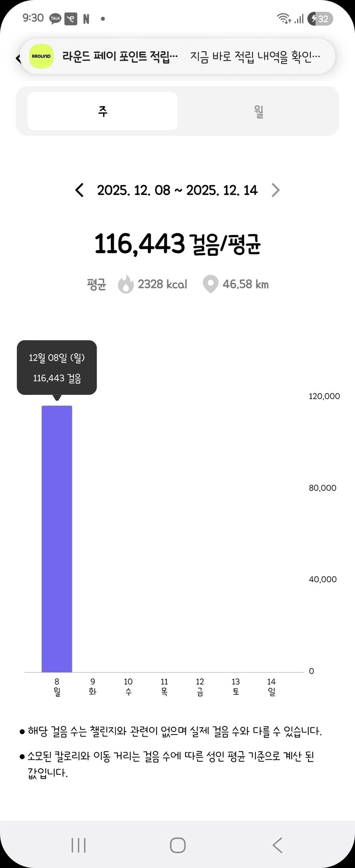Tap the KakaoTalk status bar icon
355x868 pixels.
click(55, 18)
